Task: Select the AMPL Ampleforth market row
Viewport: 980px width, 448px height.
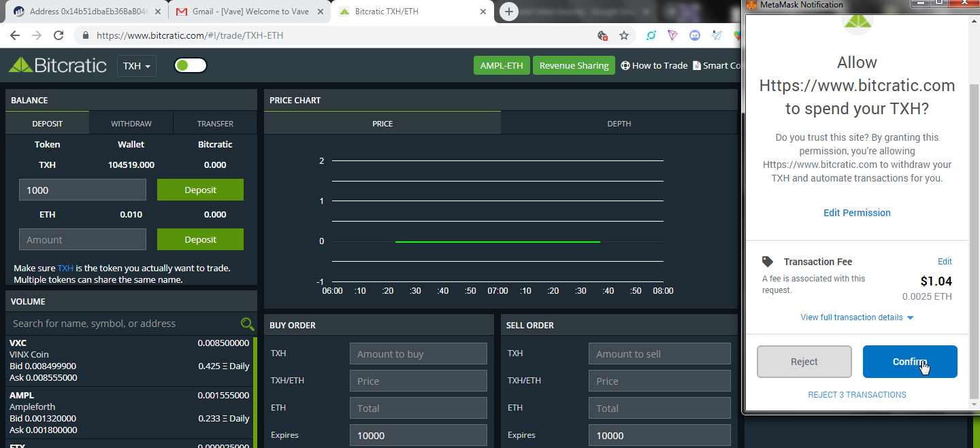Action: click(129, 413)
